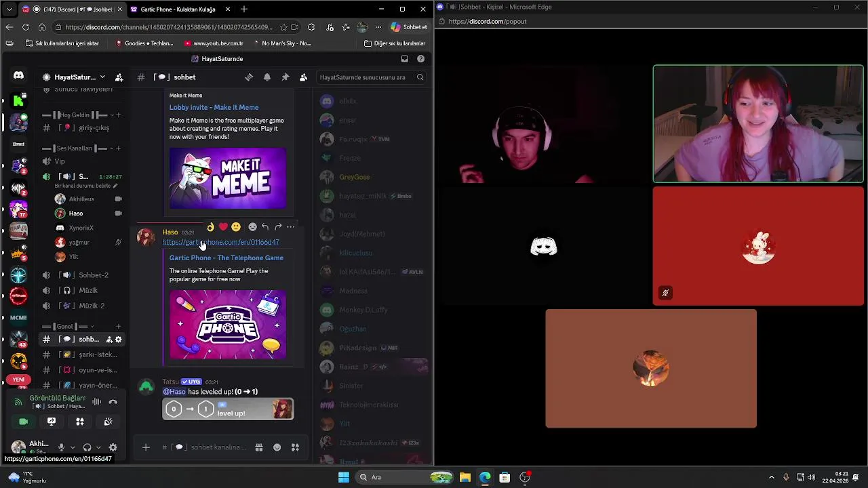Open Gartic Phone - The Telephone Game title link
The width and height of the screenshot is (868, 488).
(226, 258)
